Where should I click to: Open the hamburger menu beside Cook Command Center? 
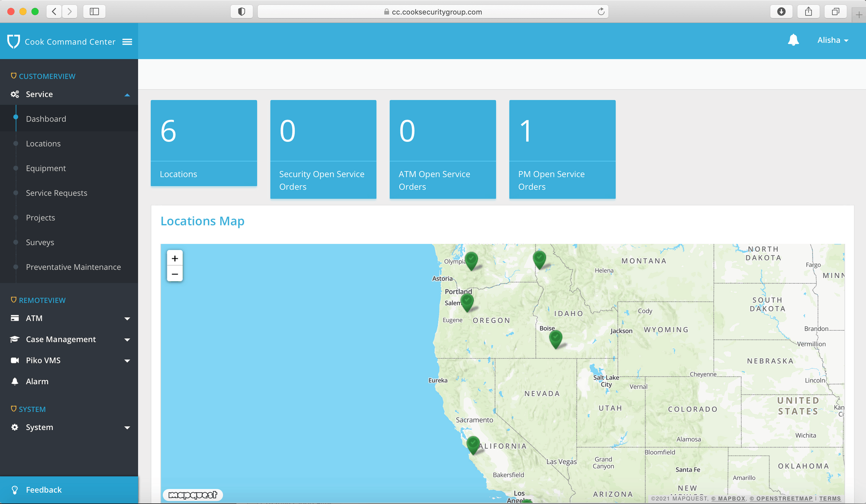(127, 42)
